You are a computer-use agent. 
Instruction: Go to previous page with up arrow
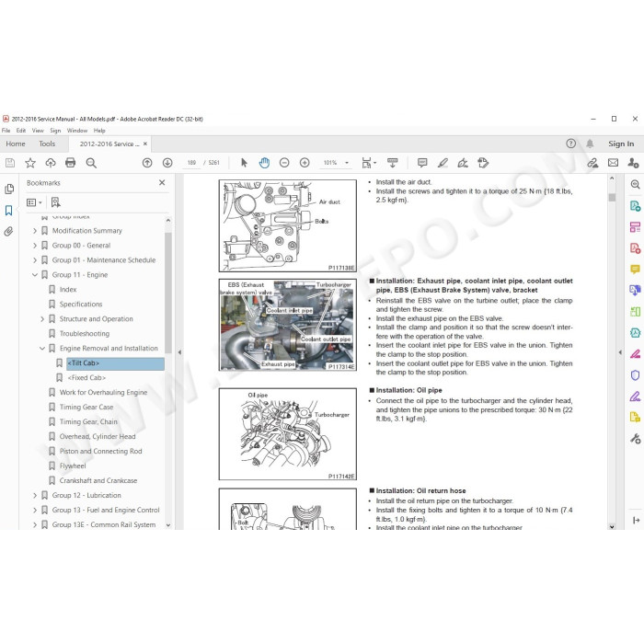click(147, 163)
